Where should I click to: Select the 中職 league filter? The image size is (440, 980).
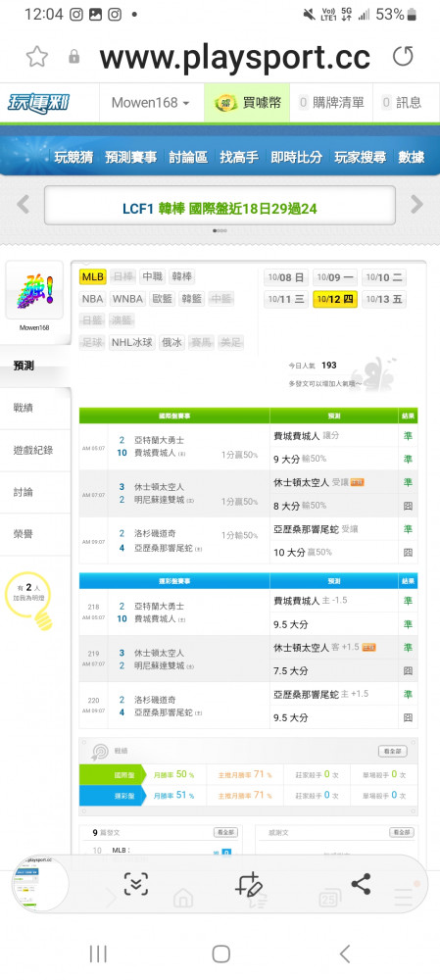(152, 277)
